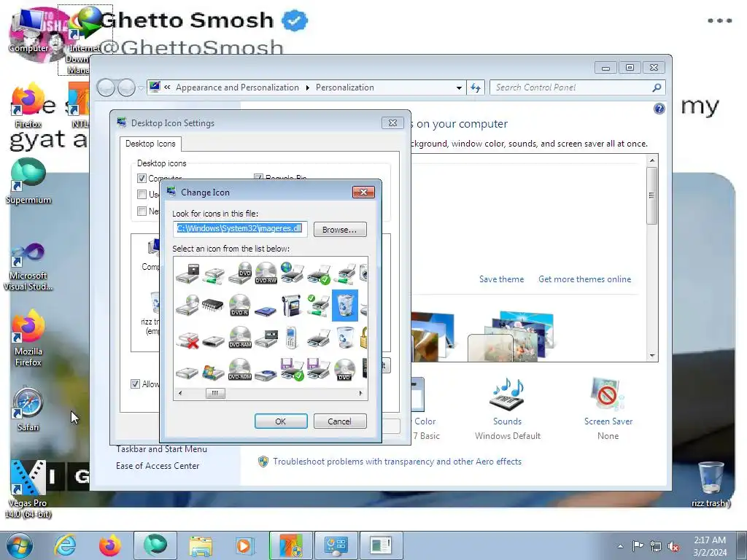Image resolution: width=747 pixels, height=560 pixels.
Task: Click the Save theme link
Action: pos(502,279)
